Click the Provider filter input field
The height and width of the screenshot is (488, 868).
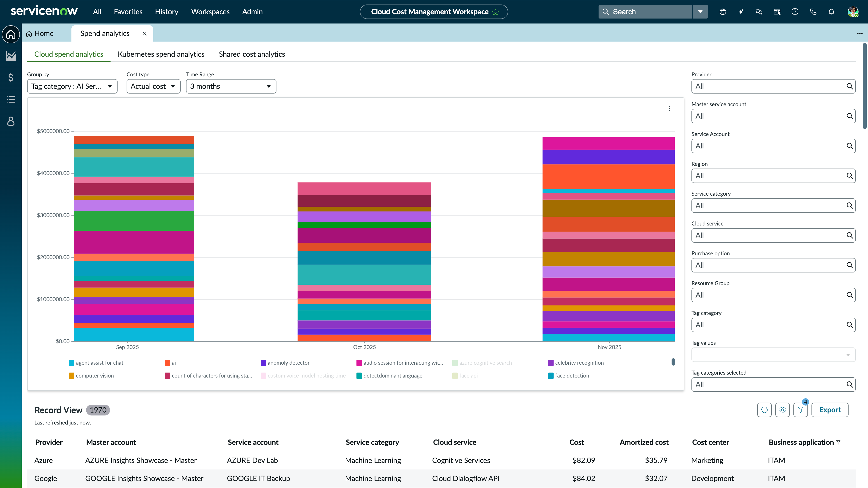point(768,86)
